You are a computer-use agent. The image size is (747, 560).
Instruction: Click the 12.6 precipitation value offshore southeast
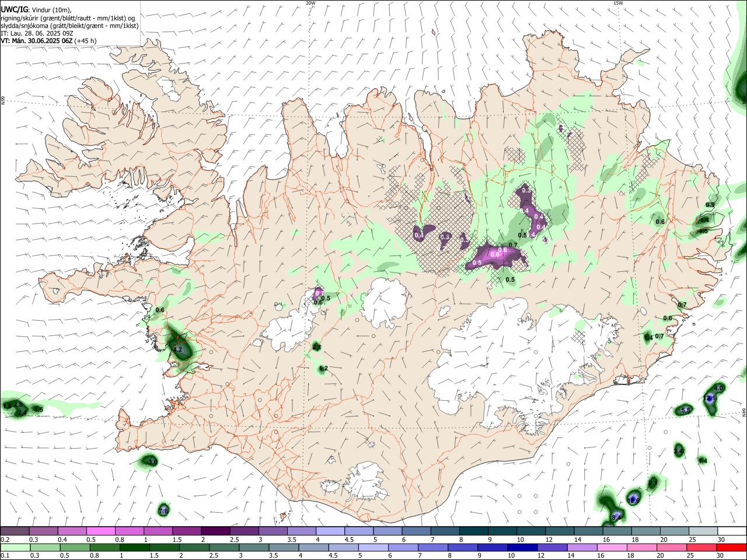click(x=633, y=500)
